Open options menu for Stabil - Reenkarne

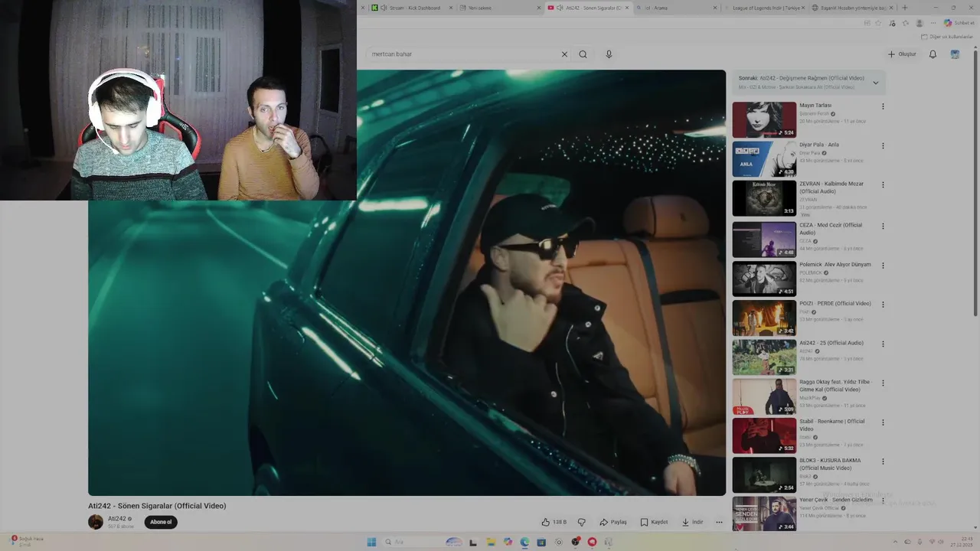883,422
